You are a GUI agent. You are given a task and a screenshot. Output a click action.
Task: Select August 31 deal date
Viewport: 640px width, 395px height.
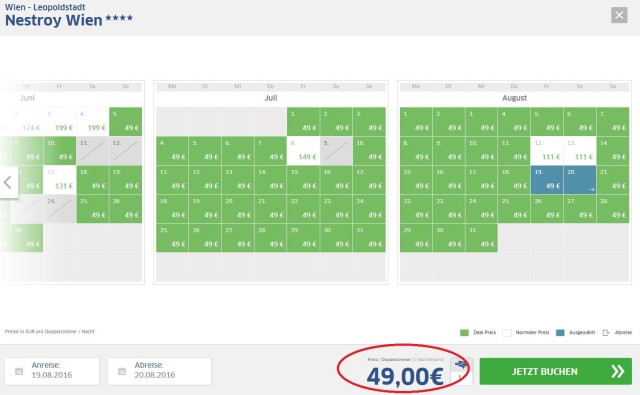481,238
